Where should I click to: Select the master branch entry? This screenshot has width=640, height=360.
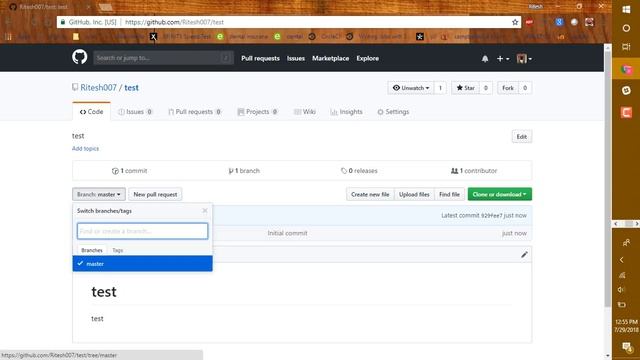click(x=142, y=264)
